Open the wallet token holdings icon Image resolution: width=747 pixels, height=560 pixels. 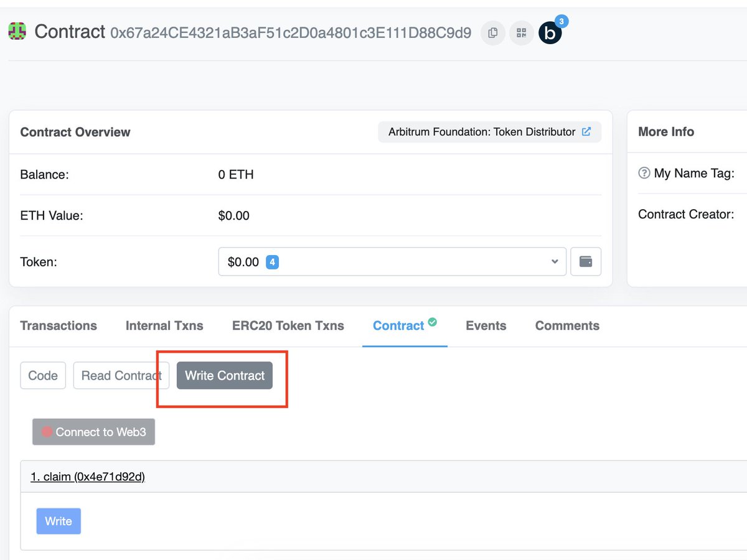(586, 261)
